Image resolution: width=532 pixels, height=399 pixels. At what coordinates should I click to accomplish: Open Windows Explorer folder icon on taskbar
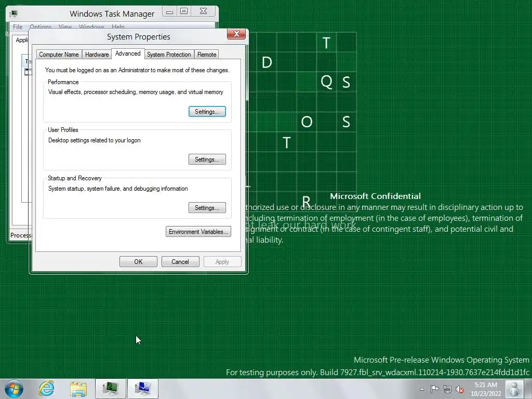[x=78, y=389]
